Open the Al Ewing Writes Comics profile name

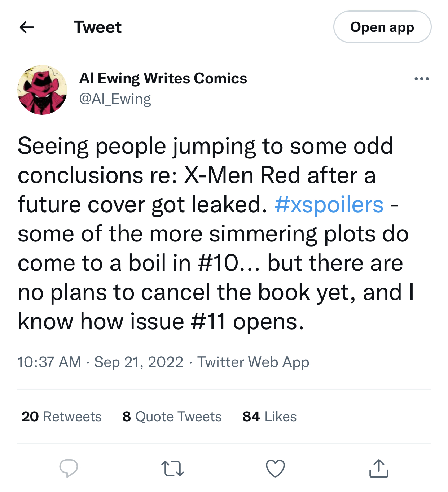[x=163, y=78]
